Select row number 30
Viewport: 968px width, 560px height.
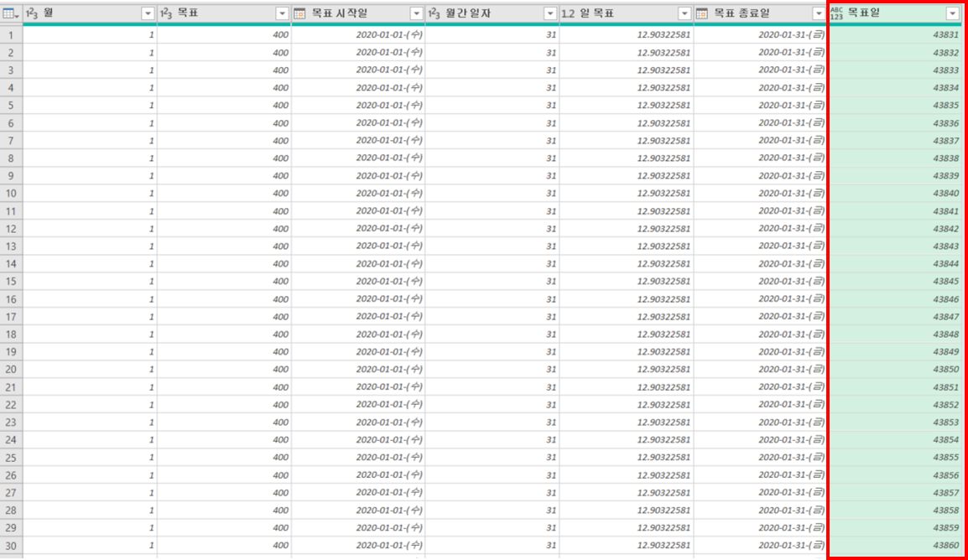11,546
